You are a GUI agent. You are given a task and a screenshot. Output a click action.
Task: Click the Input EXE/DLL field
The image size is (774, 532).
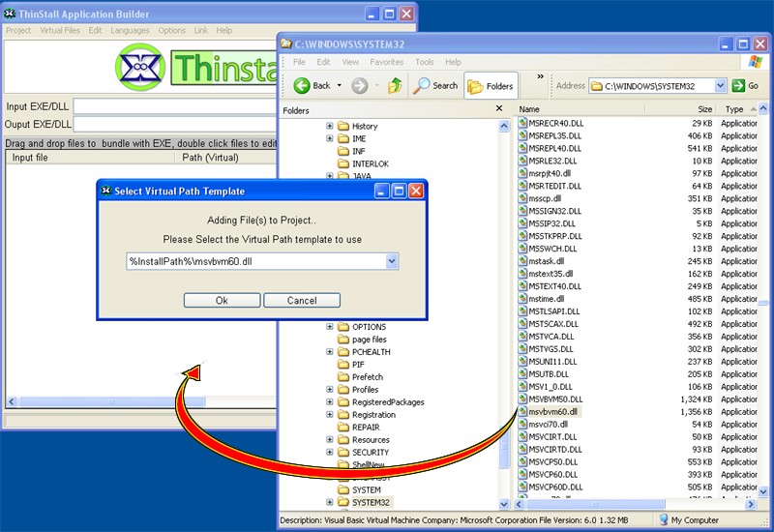pyautogui.click(x=175, y=106)
